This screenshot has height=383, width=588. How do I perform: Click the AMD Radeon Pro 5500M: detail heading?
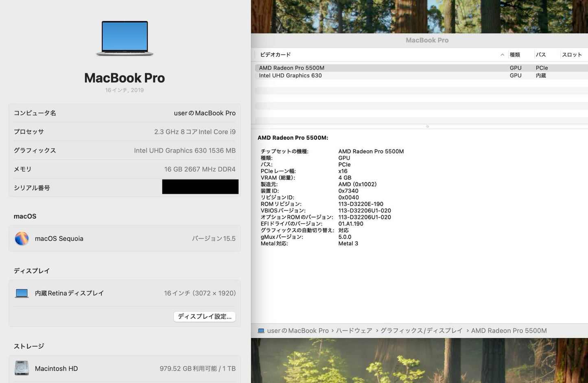(293, 138)
